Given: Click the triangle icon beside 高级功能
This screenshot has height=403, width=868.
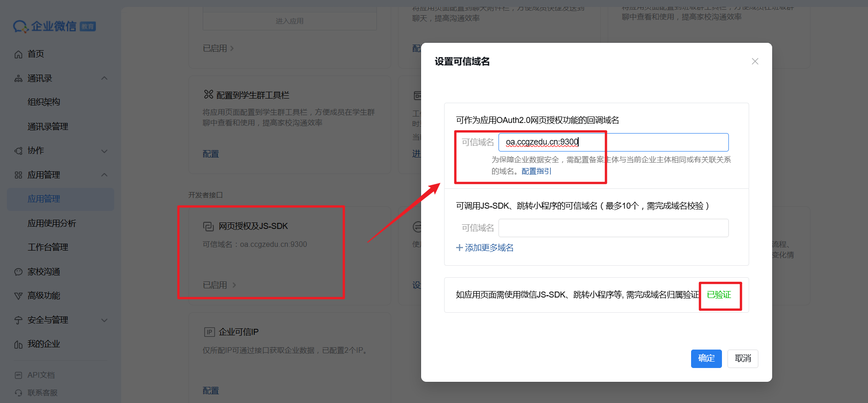Looking at the screenshot, I should click(x=18, y=296).
